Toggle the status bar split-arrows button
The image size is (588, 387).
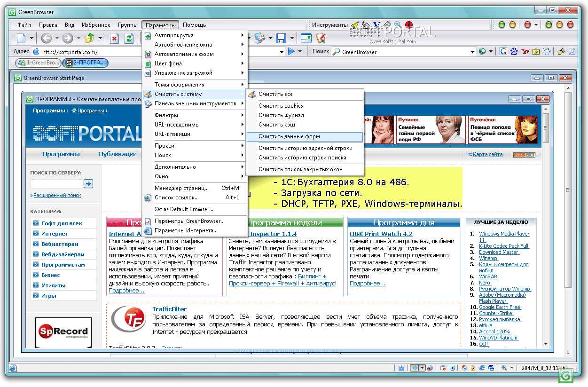point(414,368)
